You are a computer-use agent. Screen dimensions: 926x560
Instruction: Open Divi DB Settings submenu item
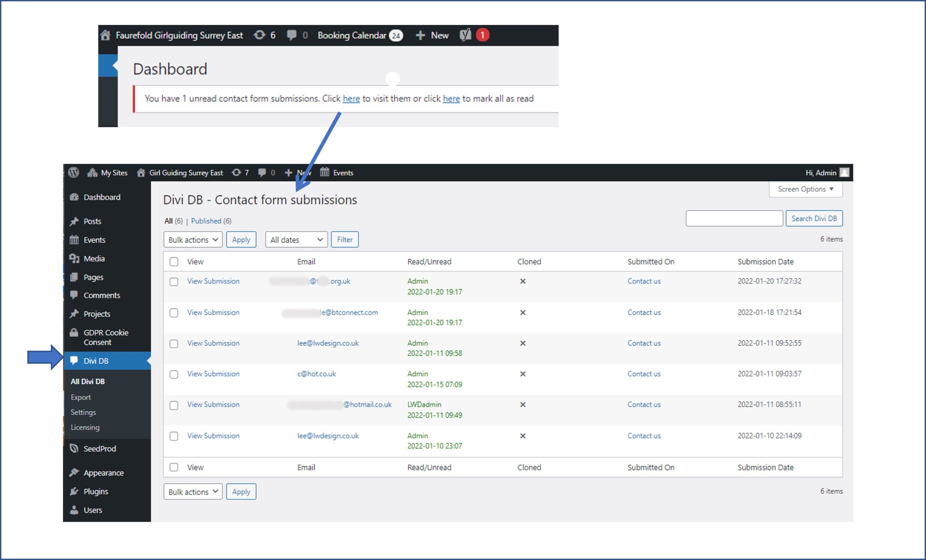click(83, 412)
